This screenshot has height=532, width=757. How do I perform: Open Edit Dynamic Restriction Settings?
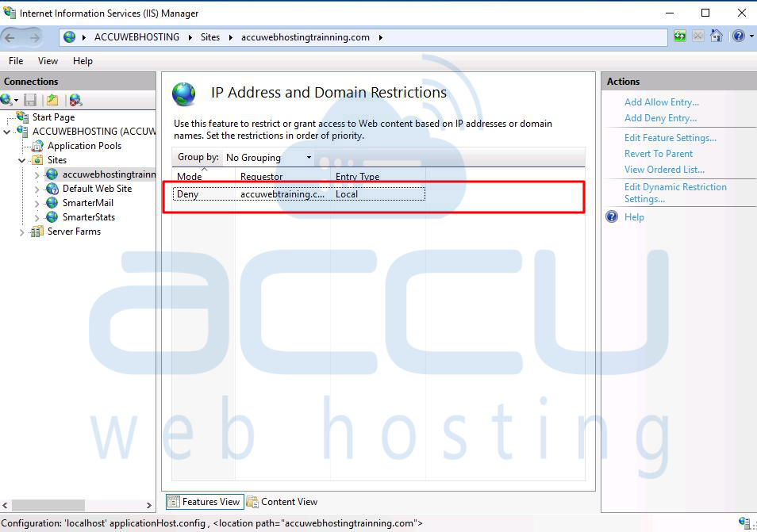tap(675, 193)
